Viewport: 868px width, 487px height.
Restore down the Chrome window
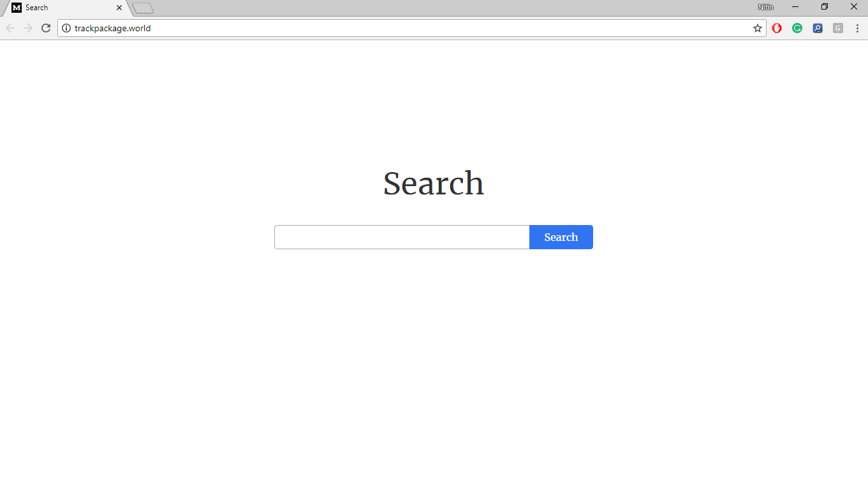click(x=825, y=7)
